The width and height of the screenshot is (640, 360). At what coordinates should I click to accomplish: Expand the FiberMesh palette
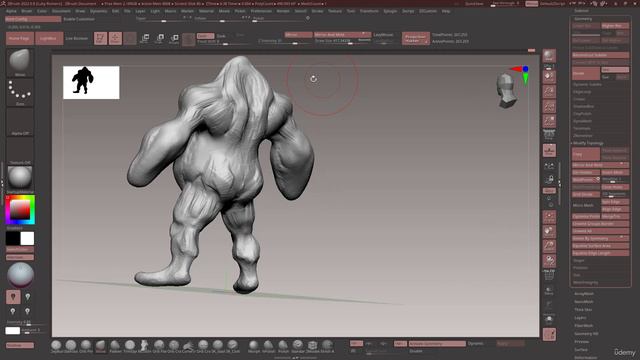(584, 326)
